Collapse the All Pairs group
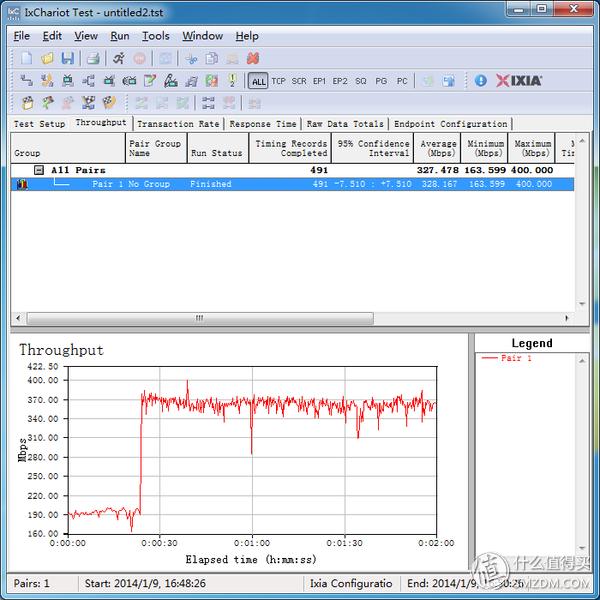The width and height of the screenshot is (600, 600). click(x=39, y=170)
